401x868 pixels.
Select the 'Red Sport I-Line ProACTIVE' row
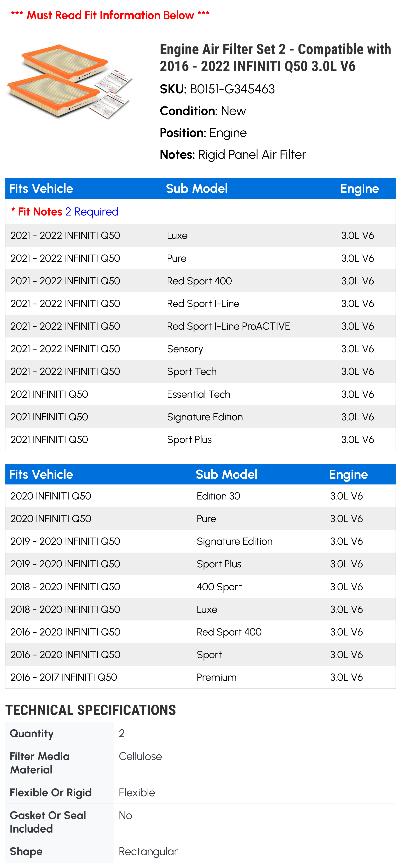(200, 326)
